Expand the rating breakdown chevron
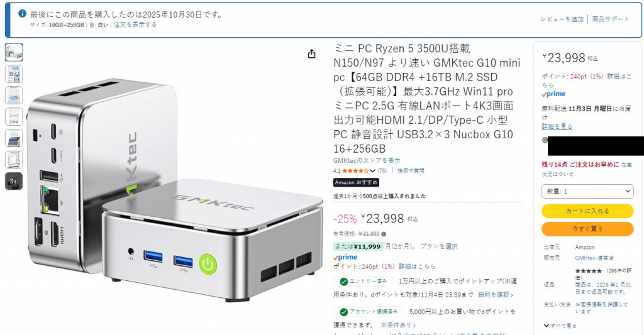644x335 pixels. (372, 171)
